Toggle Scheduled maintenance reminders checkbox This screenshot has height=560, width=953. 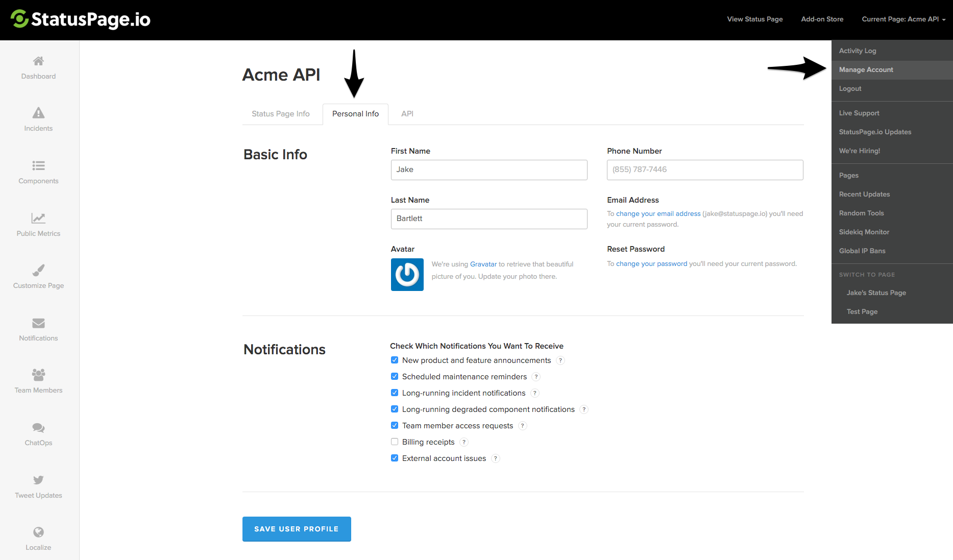(x=395, y=376)
